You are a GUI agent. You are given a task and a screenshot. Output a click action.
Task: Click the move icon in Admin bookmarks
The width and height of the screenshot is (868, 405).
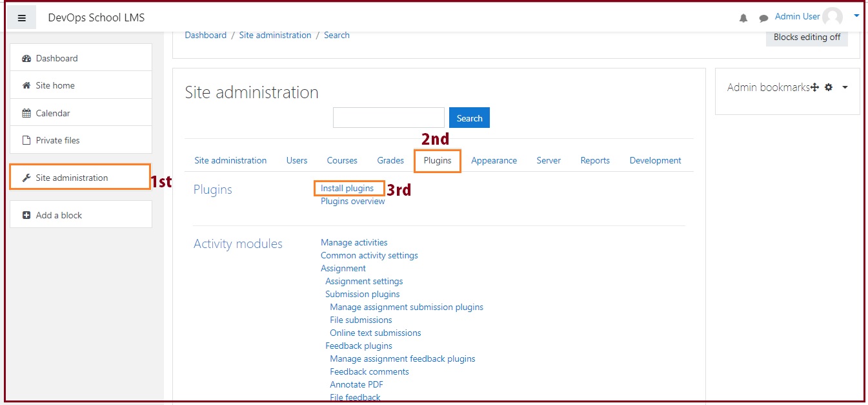click(x=814, y=87)
